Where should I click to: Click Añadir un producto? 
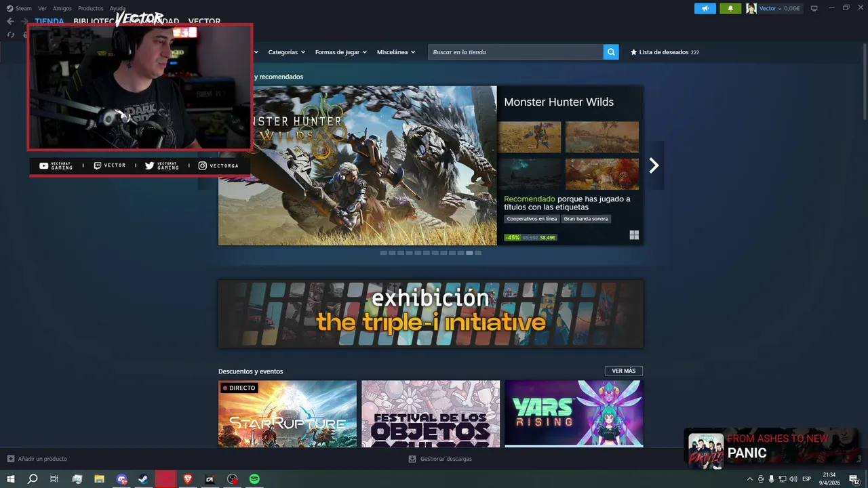[37, 459]
